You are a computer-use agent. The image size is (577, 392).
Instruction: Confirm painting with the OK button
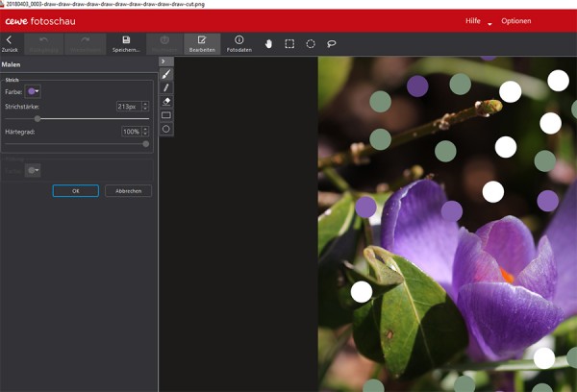75,191
